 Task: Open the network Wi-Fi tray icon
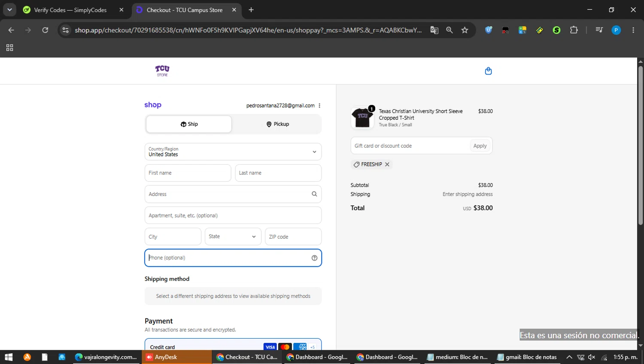click(604, 357)
